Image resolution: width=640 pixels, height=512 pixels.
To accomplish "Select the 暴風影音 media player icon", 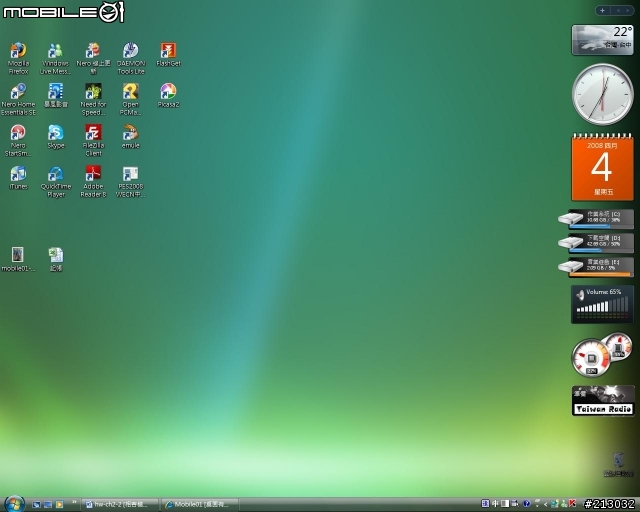I will point(56,96).
